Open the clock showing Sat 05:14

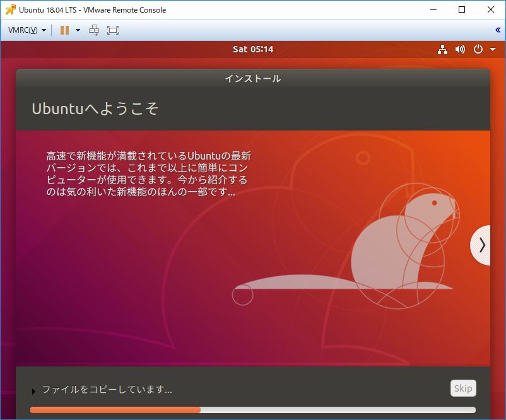point(253,49)
